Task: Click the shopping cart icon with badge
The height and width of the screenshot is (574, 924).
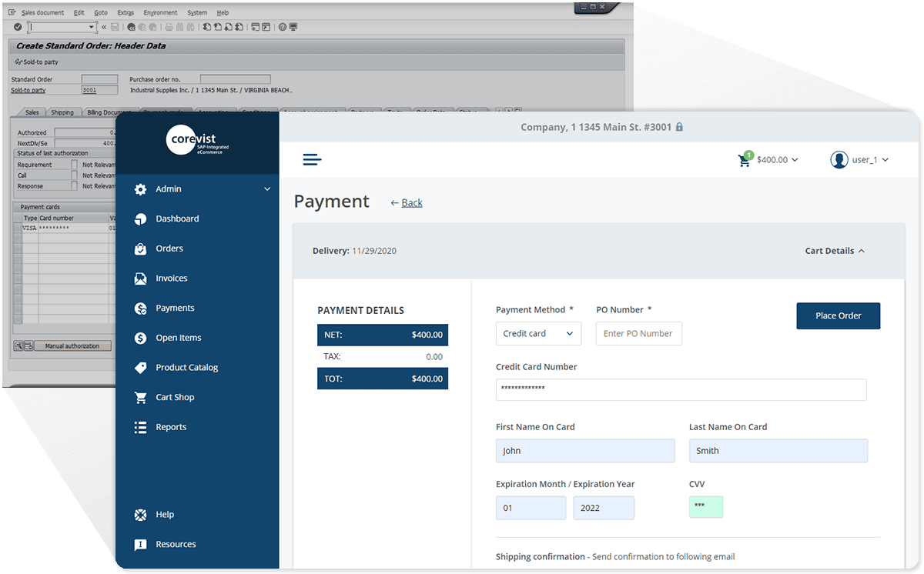Action: tap(745, 159)
